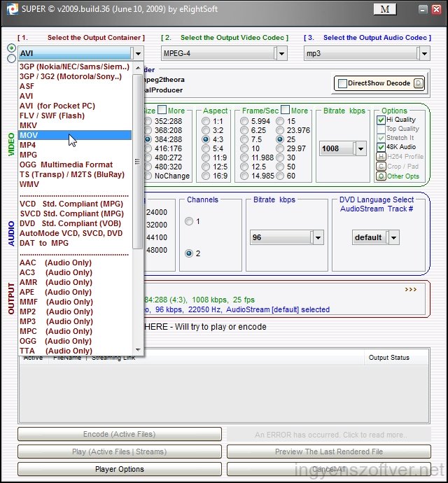This screenshot has width=448, height=483.
Task: Toggle the 48K Audio checkbox
Action: [x=381, y=147]
